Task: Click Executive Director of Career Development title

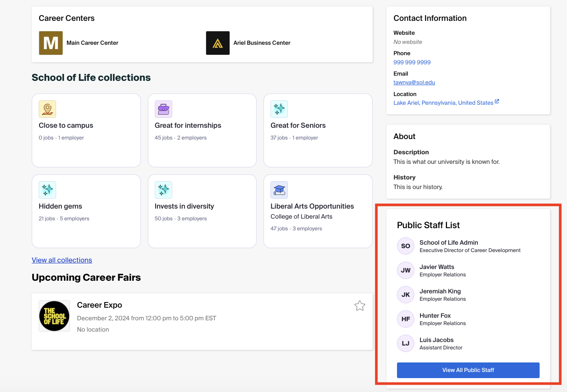Action: tap(470, 250)
